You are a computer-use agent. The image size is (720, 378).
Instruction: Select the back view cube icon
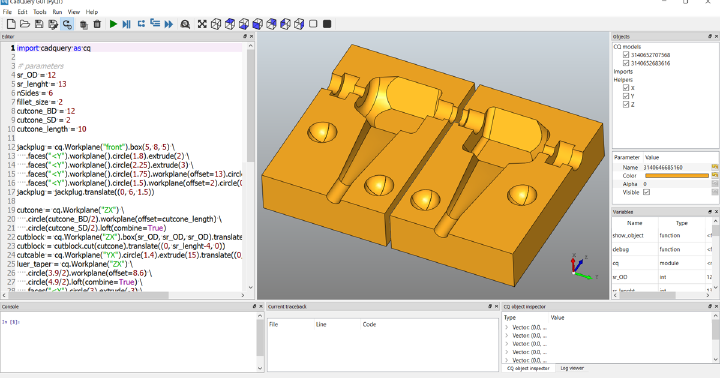tap(271, 24)
